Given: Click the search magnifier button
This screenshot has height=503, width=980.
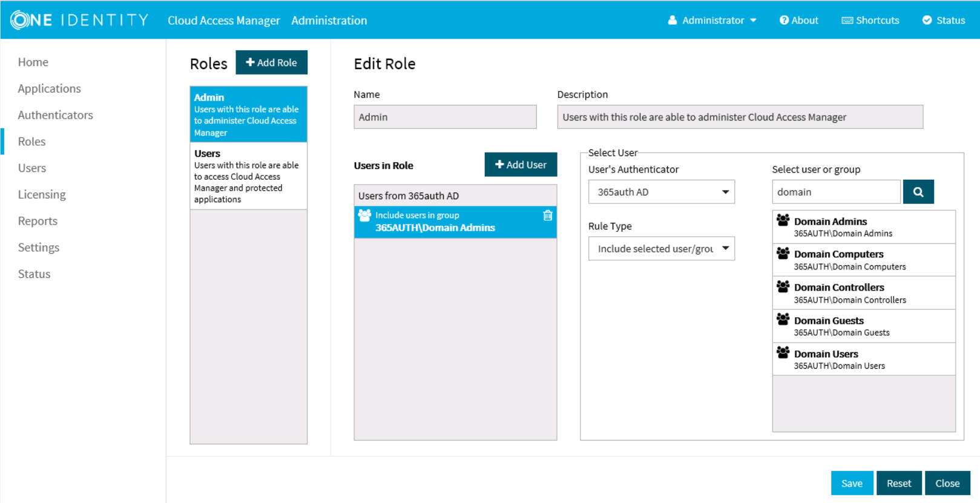Looking at the screenshot, I should point(918,192).
